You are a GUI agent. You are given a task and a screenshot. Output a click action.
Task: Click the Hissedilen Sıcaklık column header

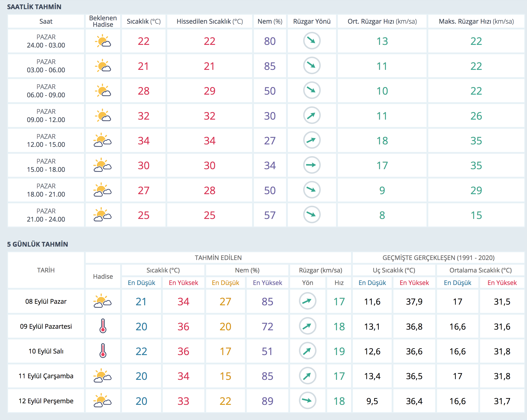pyautogui.click(x=209, y=21)
